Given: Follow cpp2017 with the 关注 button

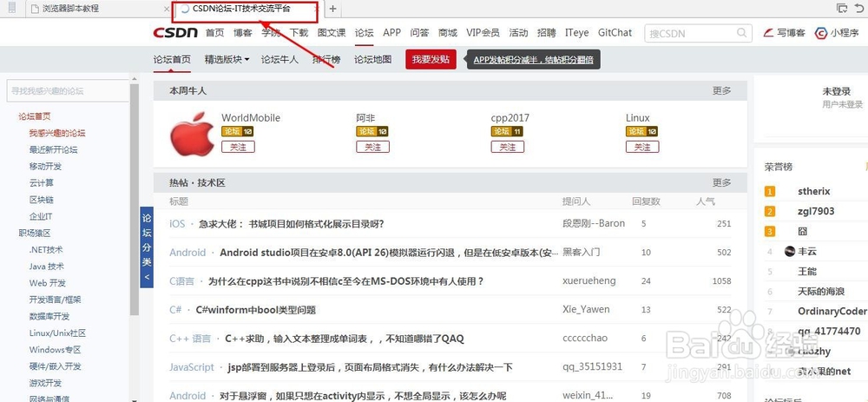Looking at the screenshot, I should 508,147.
